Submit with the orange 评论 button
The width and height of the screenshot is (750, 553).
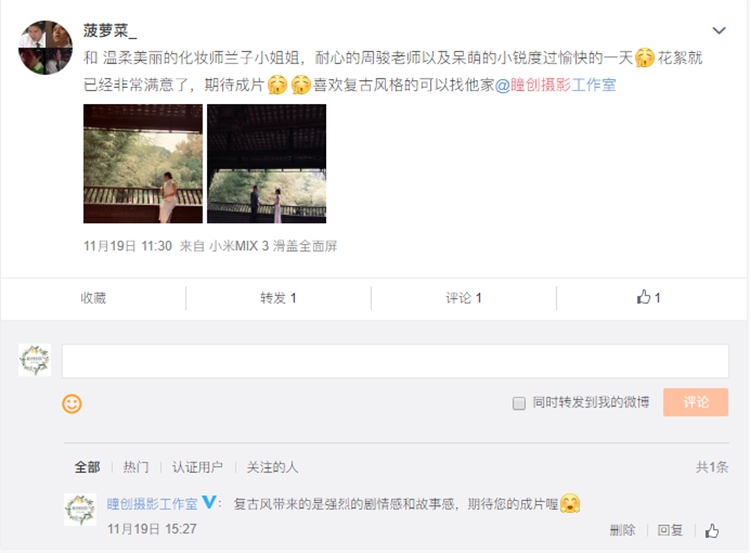[x=695, y=402]
